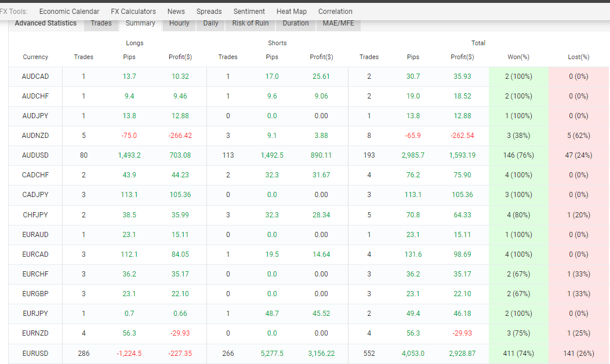This screenshot has height=364, width=610.
Task: Click AUDUSD longs pips 1,493.2
Action: [129, 155]
